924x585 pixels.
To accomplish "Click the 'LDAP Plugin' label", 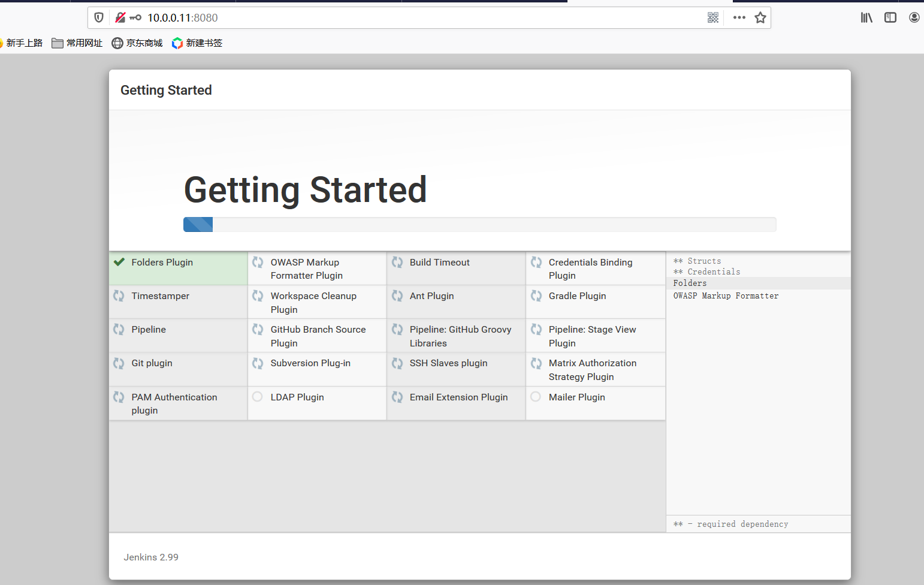I will (x=297, y=397).
